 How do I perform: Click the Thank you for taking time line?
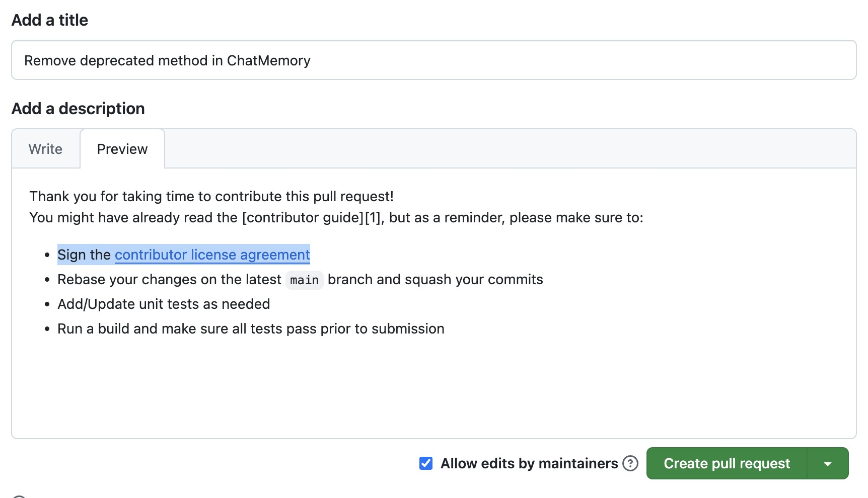[211, 196]
